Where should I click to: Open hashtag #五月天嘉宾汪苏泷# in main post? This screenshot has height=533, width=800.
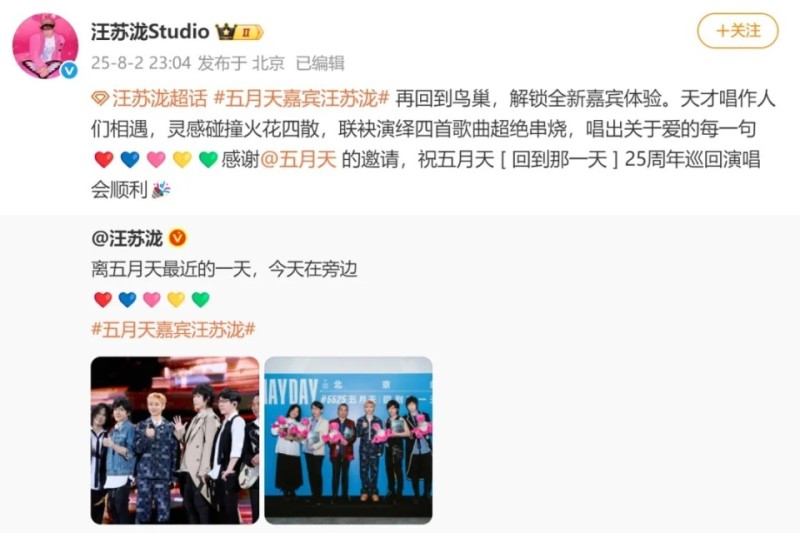[302, 98]
